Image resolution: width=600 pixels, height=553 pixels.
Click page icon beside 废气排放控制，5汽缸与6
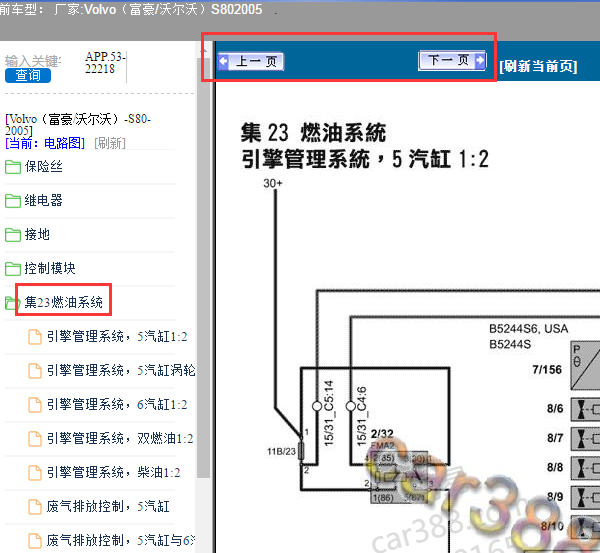(x=35, y=541)
